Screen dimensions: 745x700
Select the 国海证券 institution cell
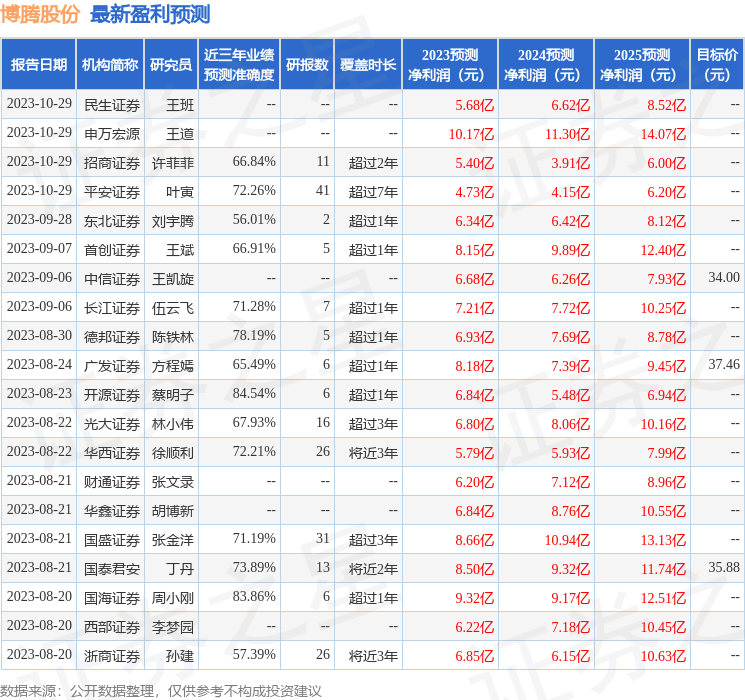[112, 598]
